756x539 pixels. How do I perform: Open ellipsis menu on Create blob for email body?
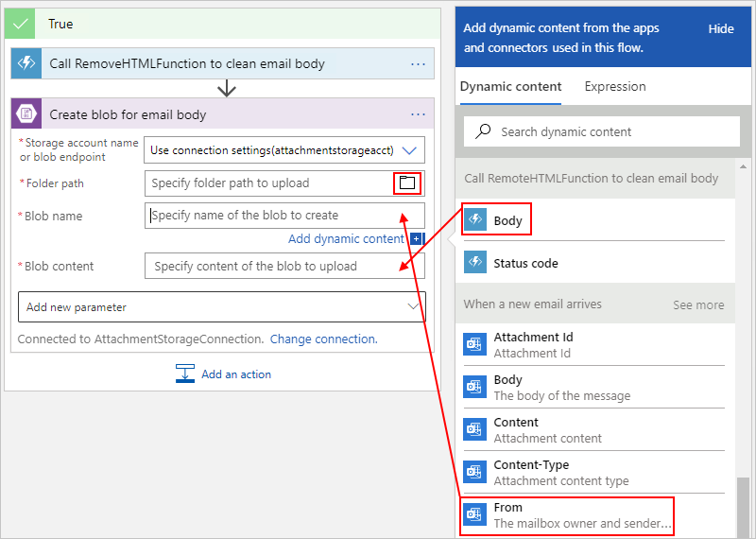tap(418, 114)
